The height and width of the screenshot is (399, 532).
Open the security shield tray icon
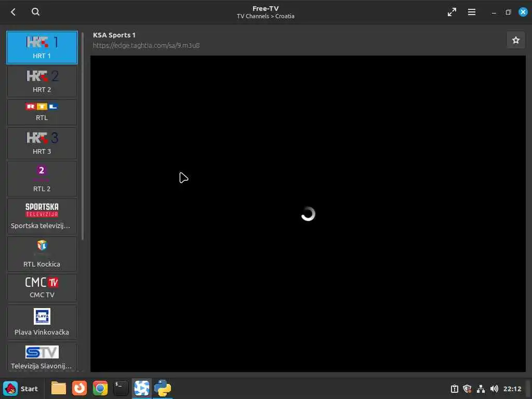pyautogui.click(x=467, y=389)
